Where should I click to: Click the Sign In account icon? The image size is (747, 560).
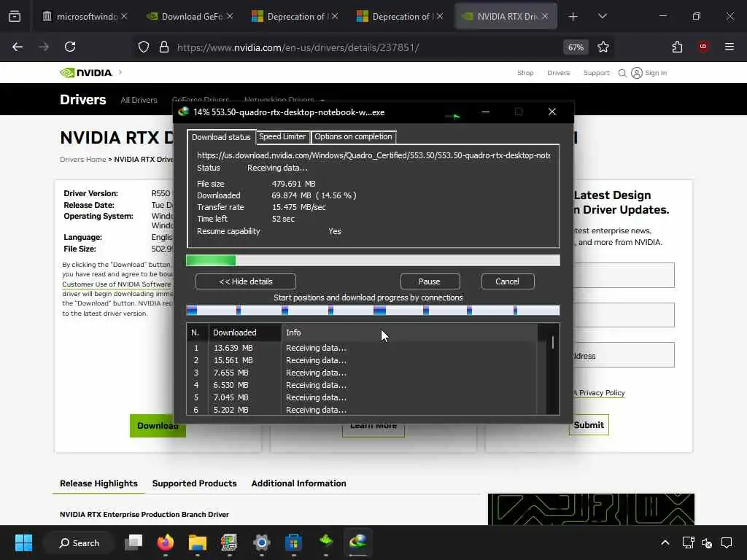[649, 73]
